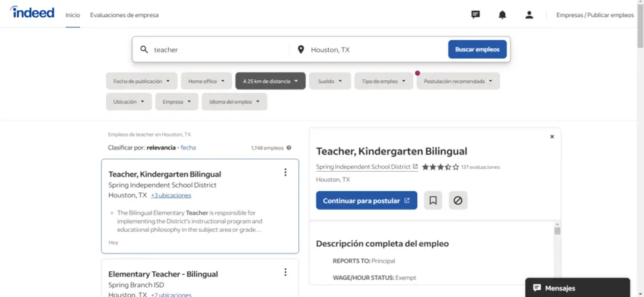644x297 pixels.
Task: Open the +3 ubicaciones link
Action: 171,195
